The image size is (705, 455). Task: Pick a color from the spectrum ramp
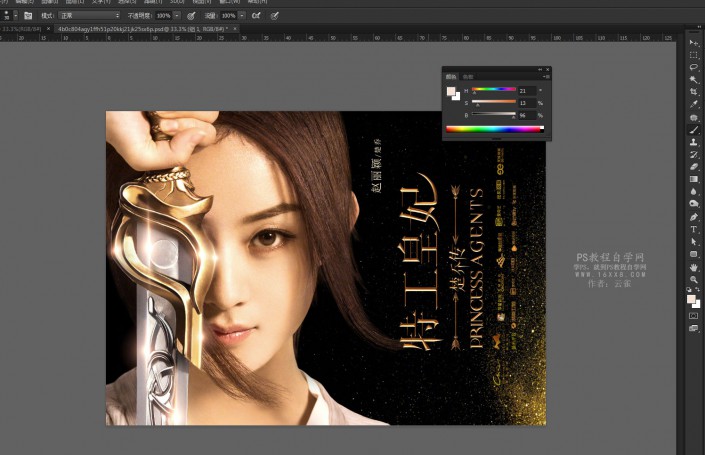(493, 129)
